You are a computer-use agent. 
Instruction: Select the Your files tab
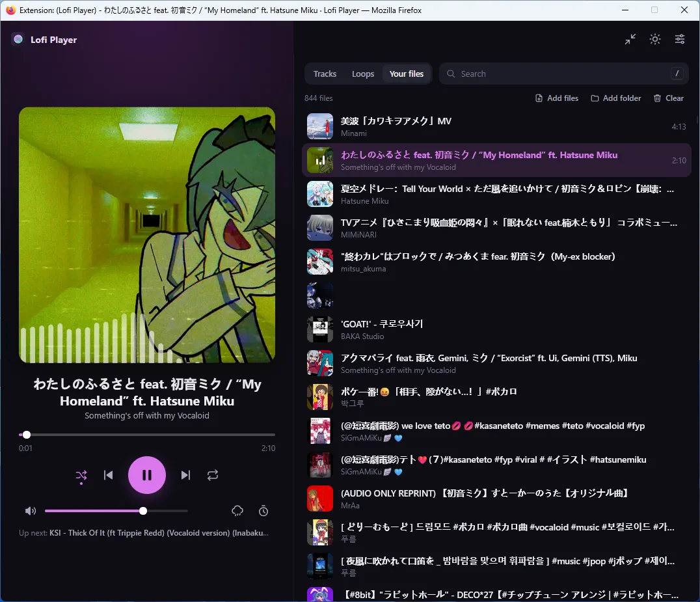click(x=406, y=74)
